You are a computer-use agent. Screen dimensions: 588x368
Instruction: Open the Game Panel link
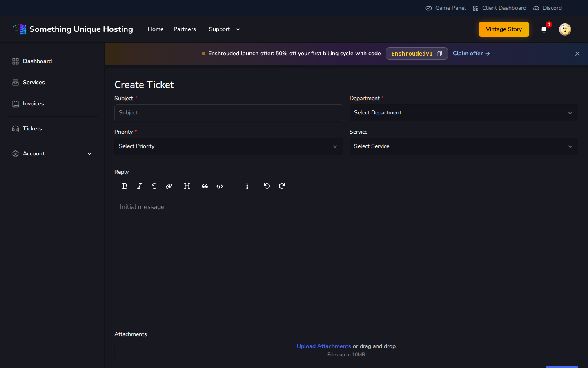pyautogui.click(x=446, y=8)
